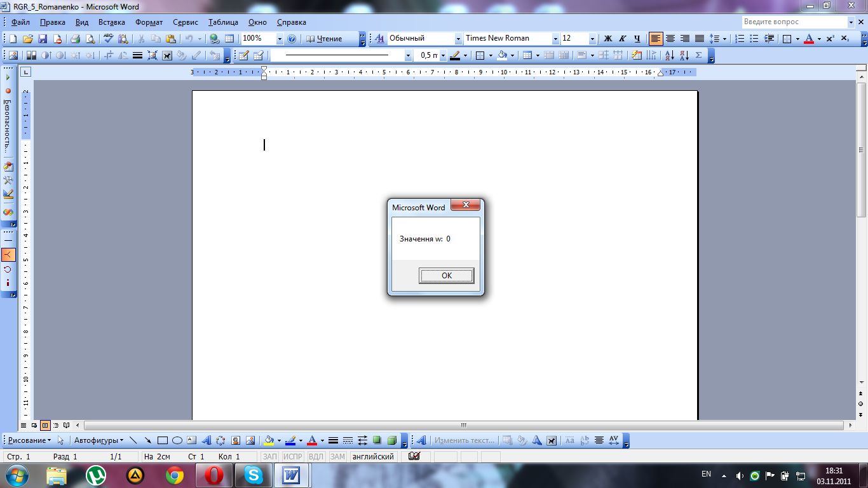Click the paste clipboard icon
The width and height of the screenshot is (868, 488).
[171, 39]
